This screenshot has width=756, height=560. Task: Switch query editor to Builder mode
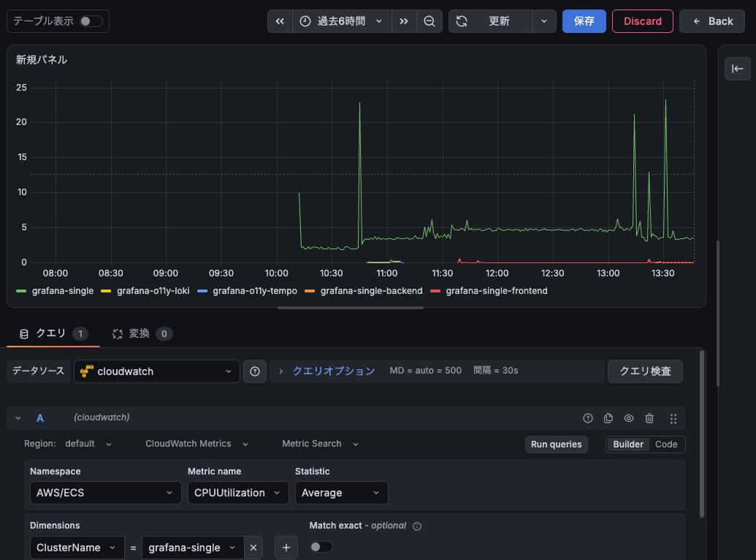pyautogui.click(x=627, y=444)
